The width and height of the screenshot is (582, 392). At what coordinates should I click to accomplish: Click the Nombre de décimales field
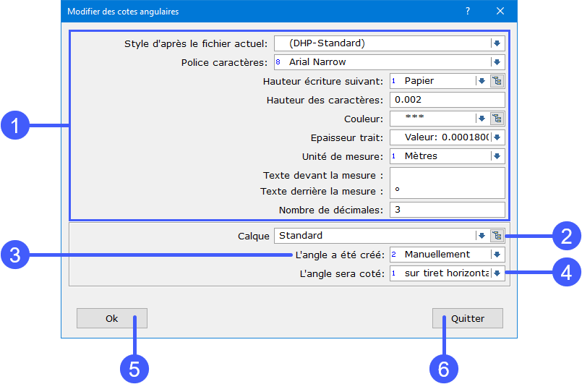447,210
